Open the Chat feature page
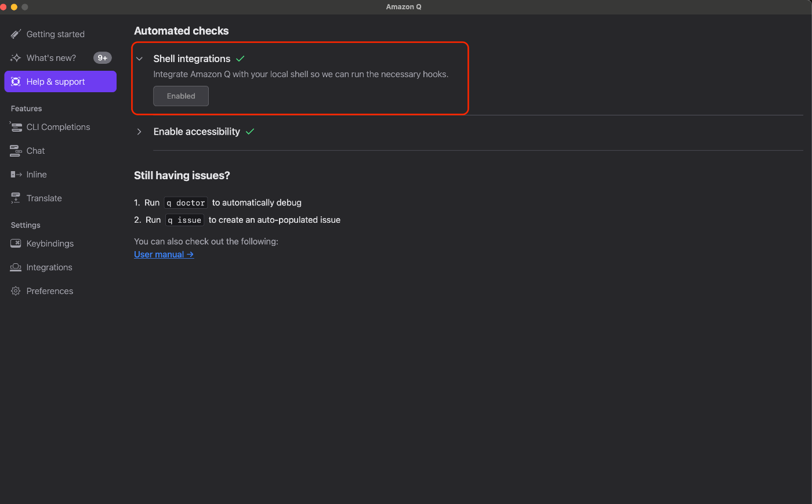The image size is (812, 504). (x=60, y=151)
